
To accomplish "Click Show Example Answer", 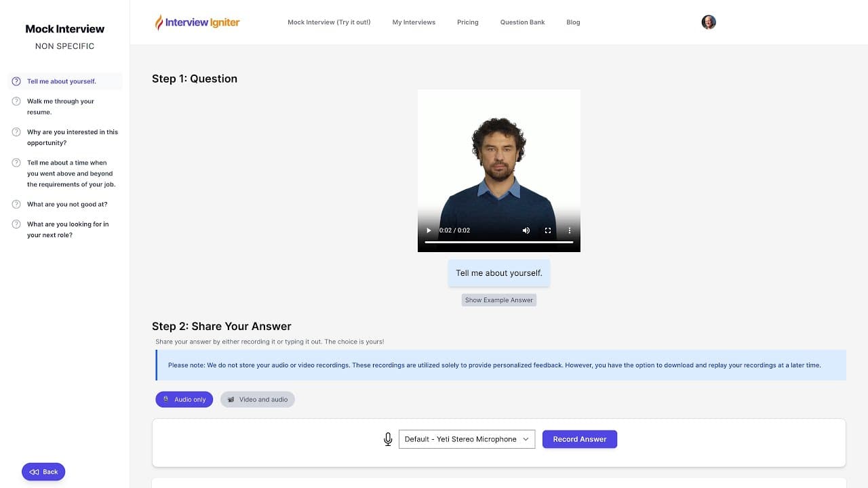I will point(499,300).
